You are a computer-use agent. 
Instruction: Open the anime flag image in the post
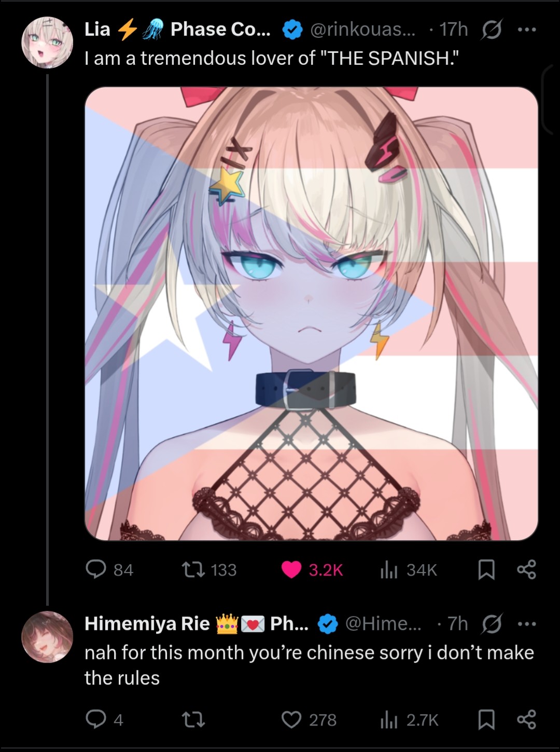(311, 313)
